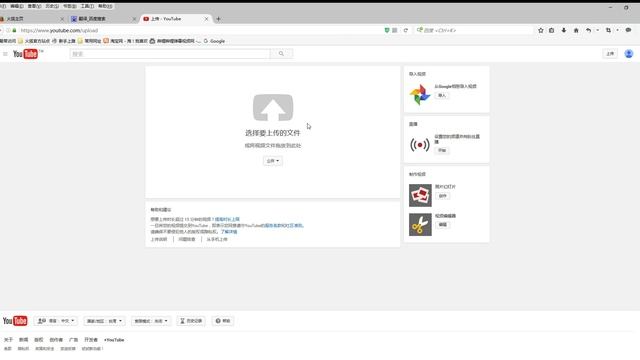640x360 pixels.
Task: Open the mobile uploads link
Action: (x=217, y=239)
